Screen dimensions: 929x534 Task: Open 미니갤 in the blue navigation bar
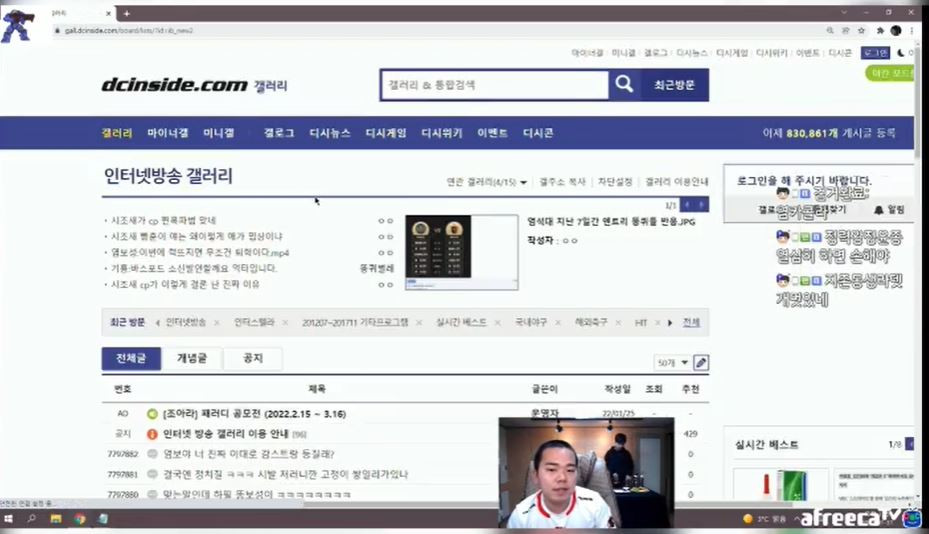tap(219, 133)
